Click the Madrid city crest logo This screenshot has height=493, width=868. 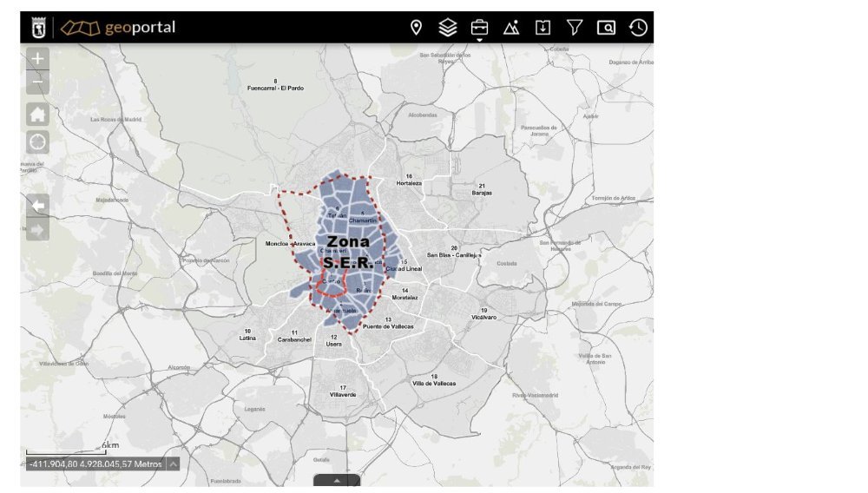click(x=38, y=27)
